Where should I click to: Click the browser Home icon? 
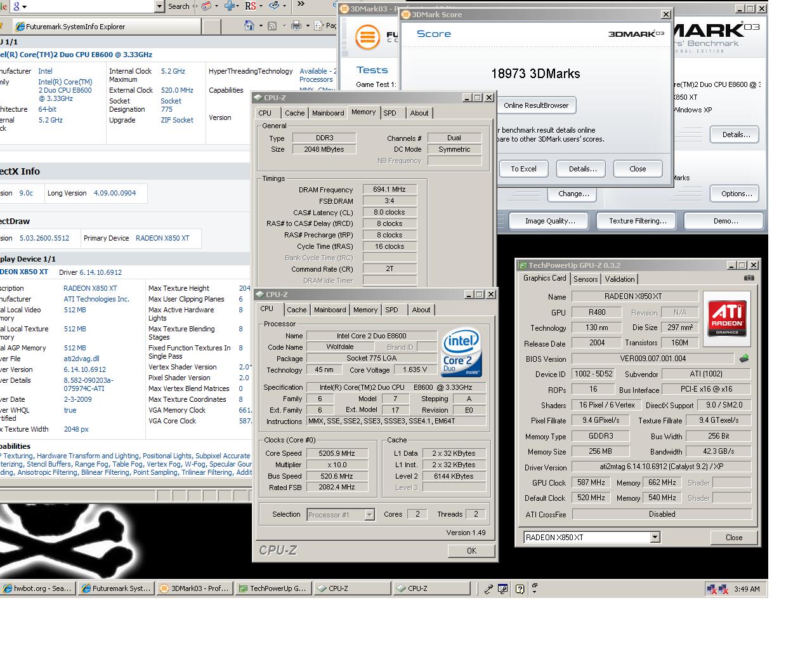[x=249, y=25]
